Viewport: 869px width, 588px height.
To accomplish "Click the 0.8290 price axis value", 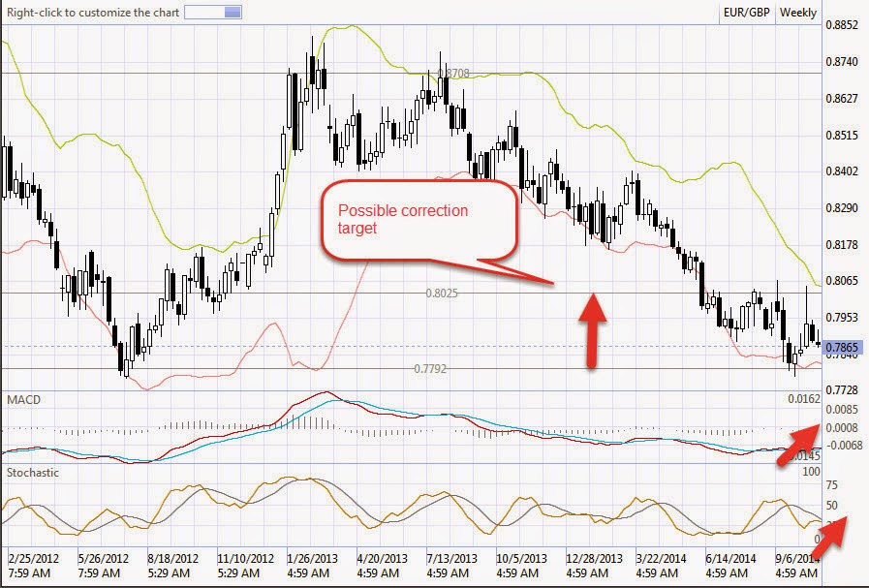I will 842,208.
